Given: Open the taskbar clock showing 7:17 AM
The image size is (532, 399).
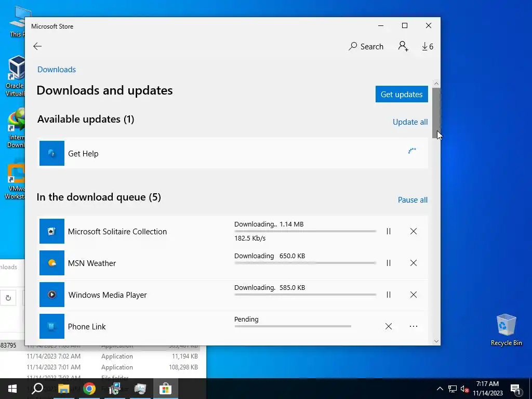Looking at the screenshot, I should [x=487, y=389].
